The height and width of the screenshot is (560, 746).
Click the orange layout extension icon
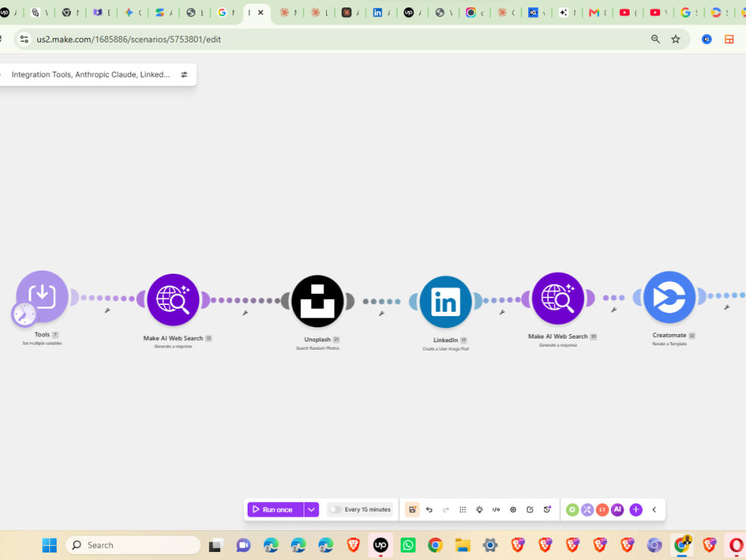tap(729, 40)
